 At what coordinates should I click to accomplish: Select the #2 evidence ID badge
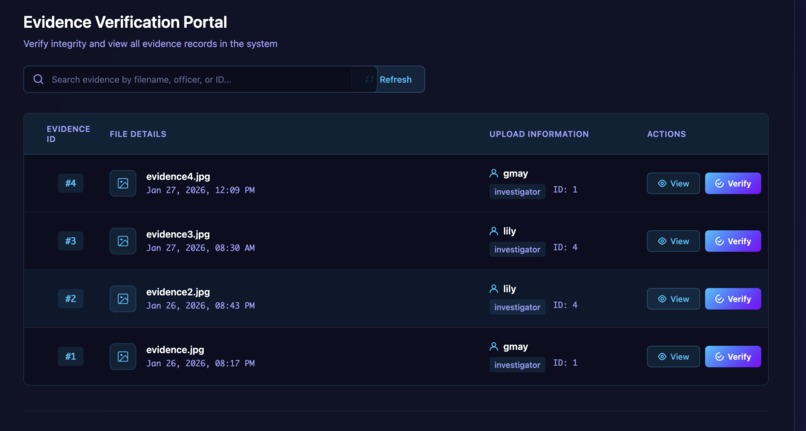70,298
